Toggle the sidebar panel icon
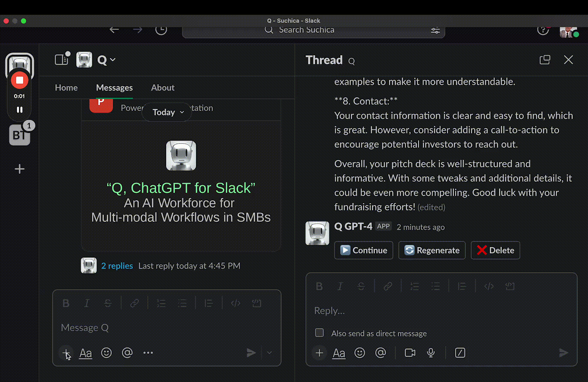This screenshot has height=382, width=588. [x=61, y=60]
